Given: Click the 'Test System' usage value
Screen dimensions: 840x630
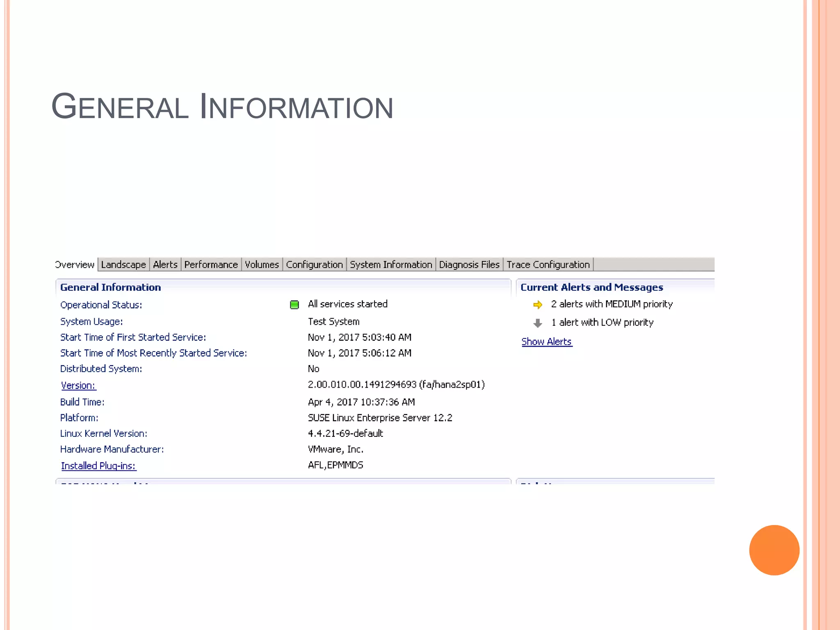Looking at the screenshot, I should coord(333,322).
